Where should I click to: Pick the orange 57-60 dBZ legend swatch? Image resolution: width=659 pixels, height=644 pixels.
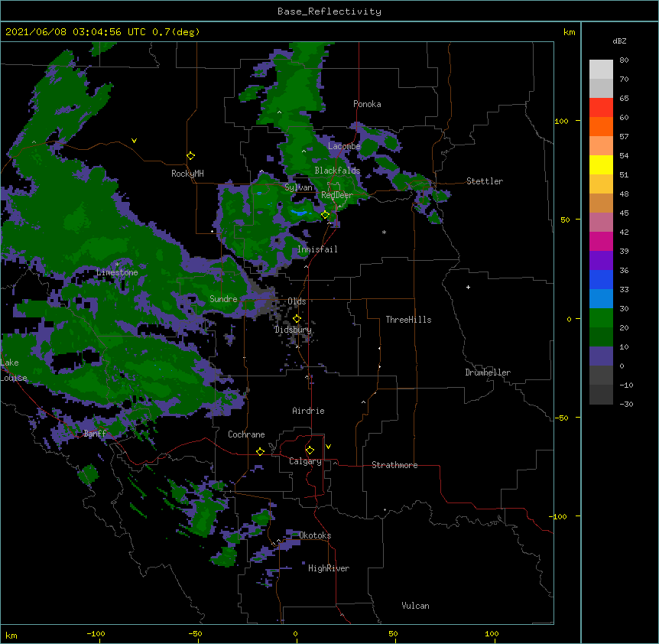pos(601,126)
